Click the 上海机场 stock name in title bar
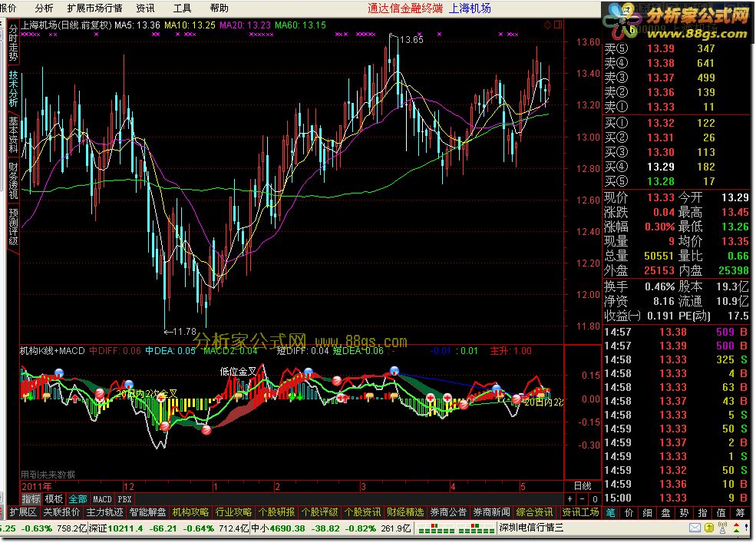The width and height of the screenshot is (756, 543). tap(470, 8)
